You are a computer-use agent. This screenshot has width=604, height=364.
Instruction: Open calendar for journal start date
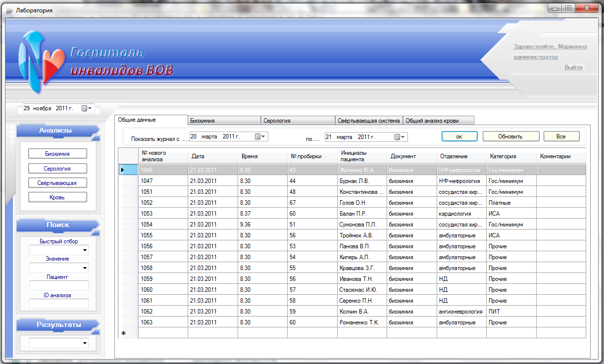(260, 136)
